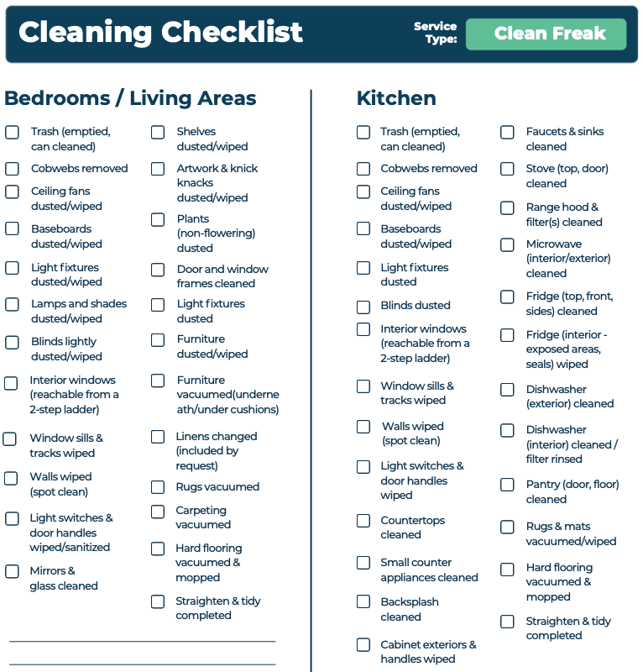Mark Carpeting vacuumed as done
Viewport: 643px width, 672px height.
click(158, 512)
